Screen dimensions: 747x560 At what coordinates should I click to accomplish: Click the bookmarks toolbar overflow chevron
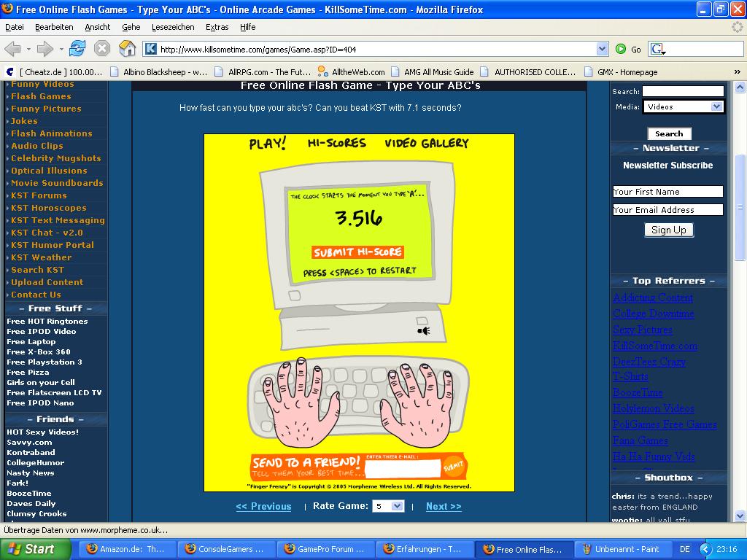(738, 72)
